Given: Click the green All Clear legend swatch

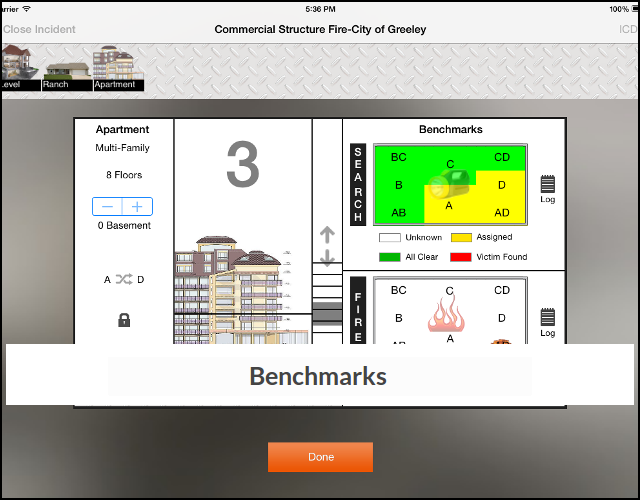Looking at the screenshot, I should tap(390, 257).
